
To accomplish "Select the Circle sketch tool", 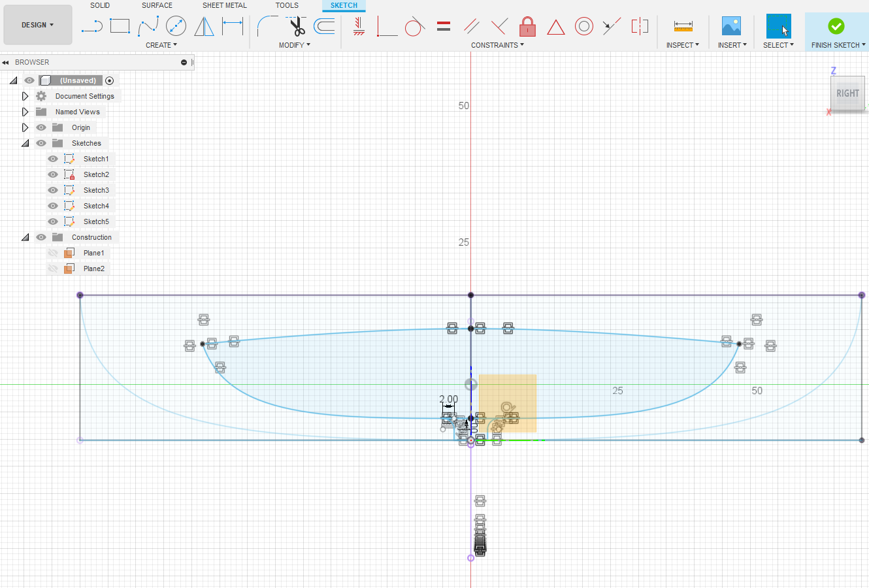I will tap(176, 26).
